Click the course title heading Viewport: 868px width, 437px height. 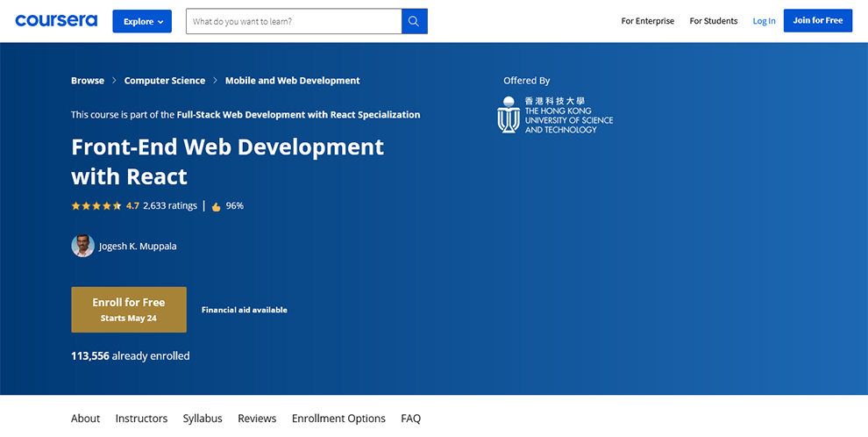click(227, 161)
